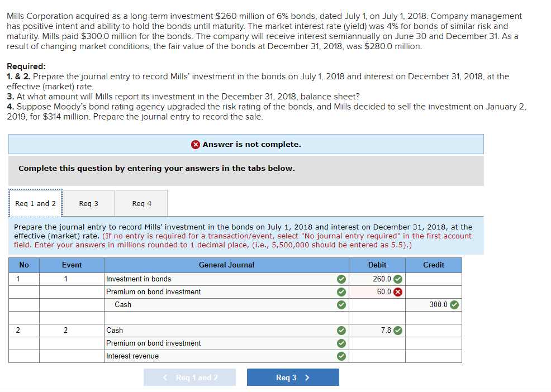Image resolution: width=551 pixels, height=392 pixels.
Task: Click the Req 3 navigation button
Action: click(292, 377)
